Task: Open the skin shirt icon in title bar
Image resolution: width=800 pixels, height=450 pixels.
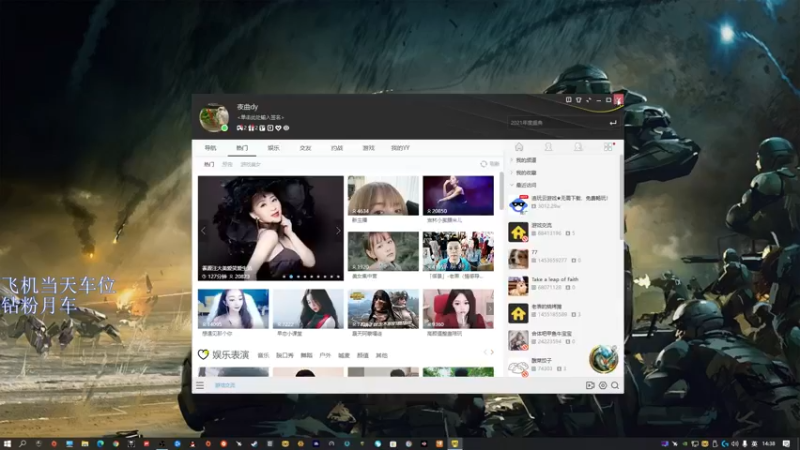Action: [x=579, y=100]
